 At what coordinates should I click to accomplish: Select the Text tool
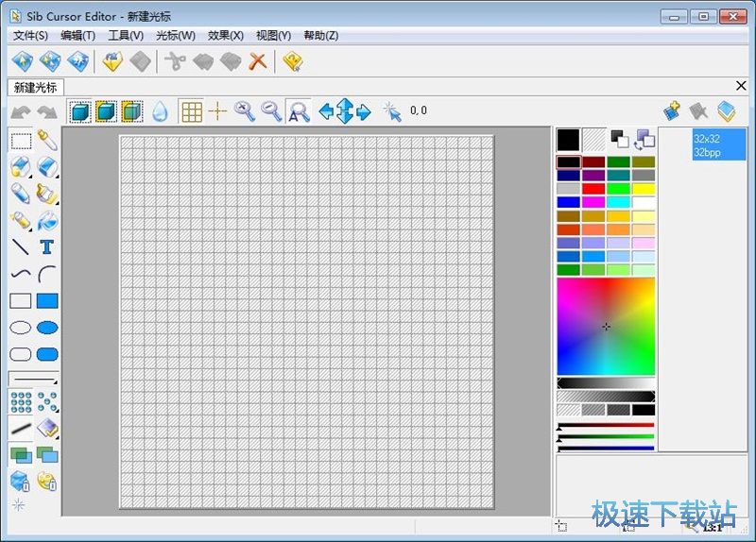pyautogui.click(x=47, y=247)
